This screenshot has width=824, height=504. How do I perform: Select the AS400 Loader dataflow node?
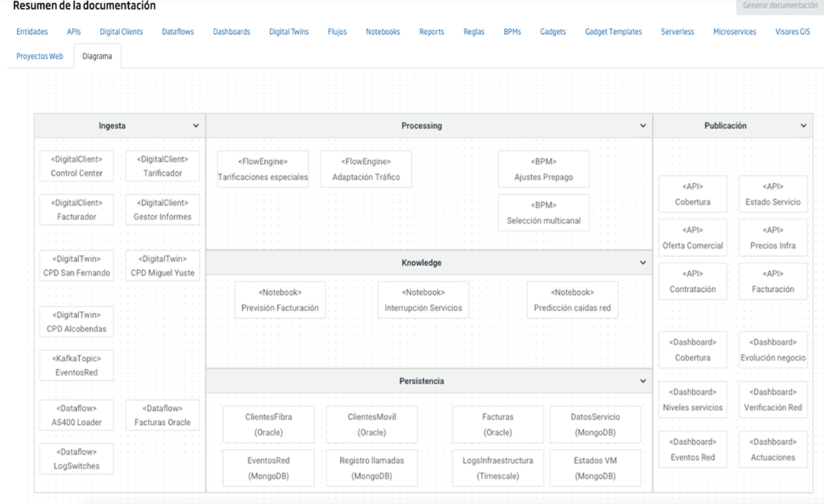[77, 415]
